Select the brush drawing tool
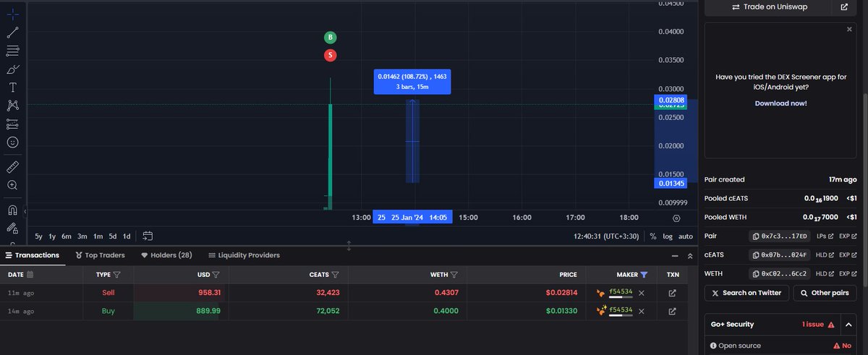 tap(12, 69)
